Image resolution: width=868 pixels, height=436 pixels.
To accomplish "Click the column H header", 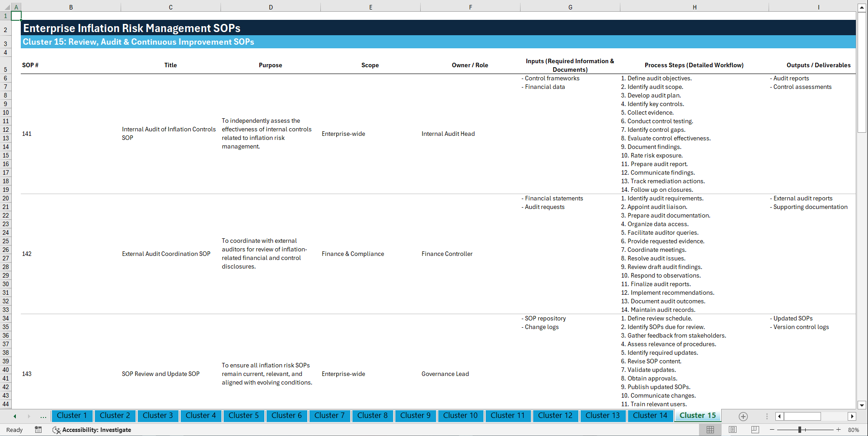I will click(x=694, y=7).
